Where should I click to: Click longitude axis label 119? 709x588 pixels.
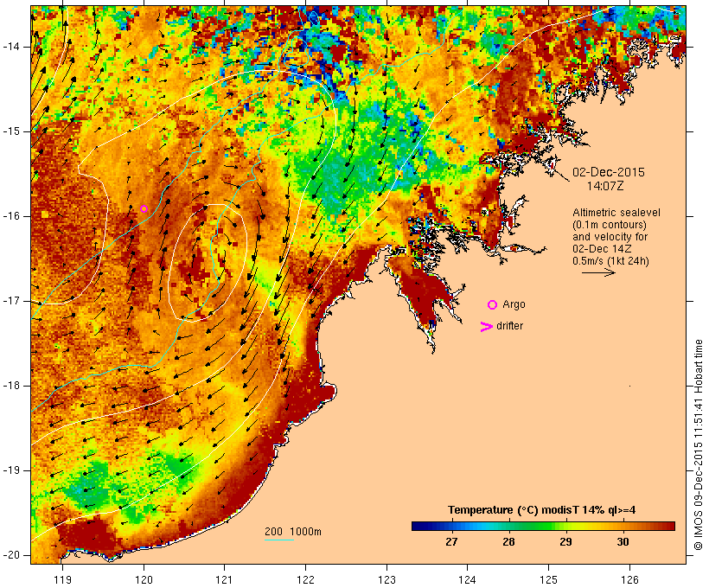coord(62,579)
